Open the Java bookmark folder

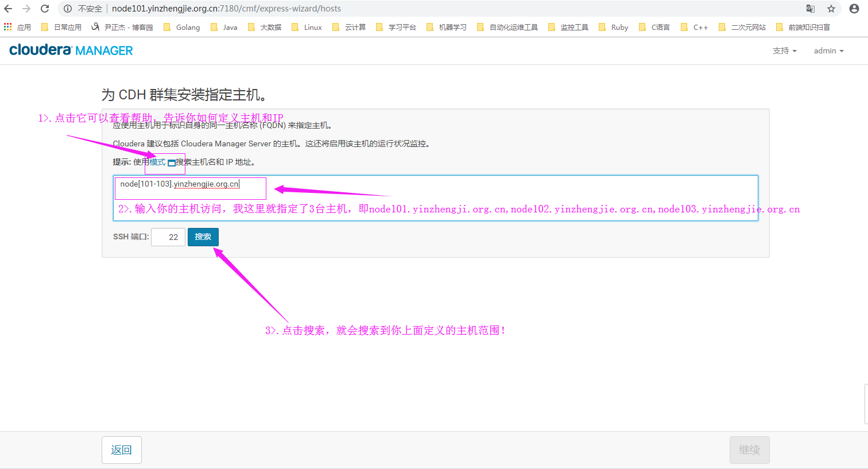[x=224, y=27]
